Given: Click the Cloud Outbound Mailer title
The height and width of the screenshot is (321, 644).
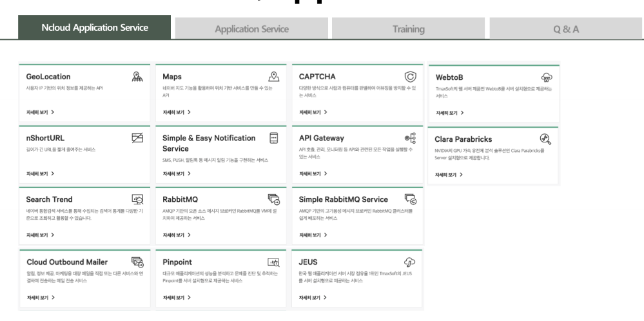Looking at the screenshot, I should point(67,262).
